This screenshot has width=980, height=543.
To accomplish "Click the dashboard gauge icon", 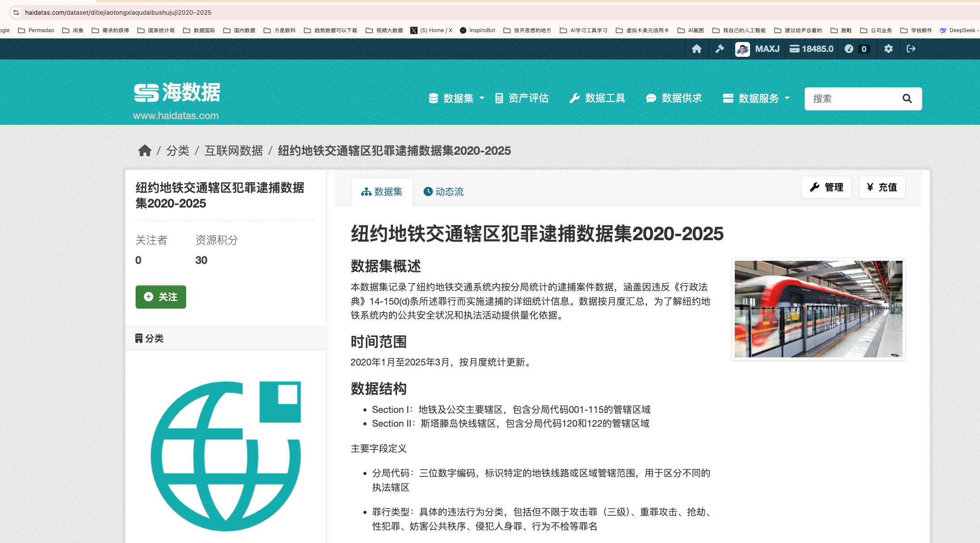I will pyautogui.click(x=849, y=49).
